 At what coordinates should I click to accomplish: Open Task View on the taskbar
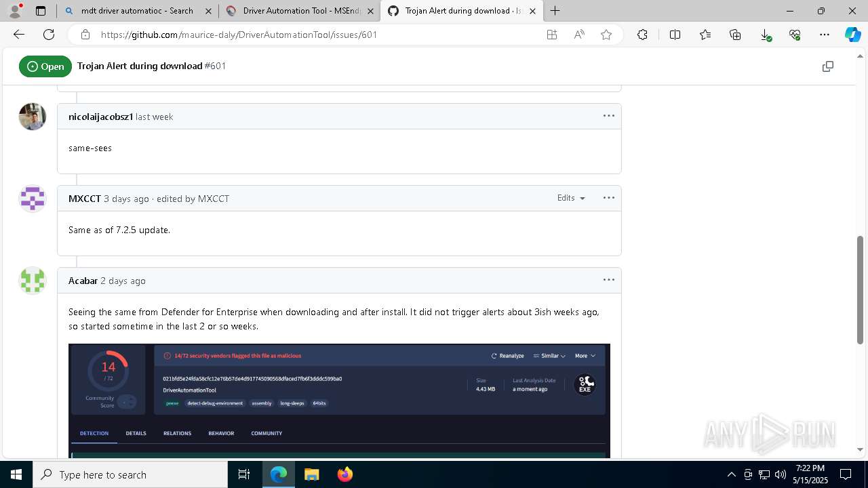(244, 474)
